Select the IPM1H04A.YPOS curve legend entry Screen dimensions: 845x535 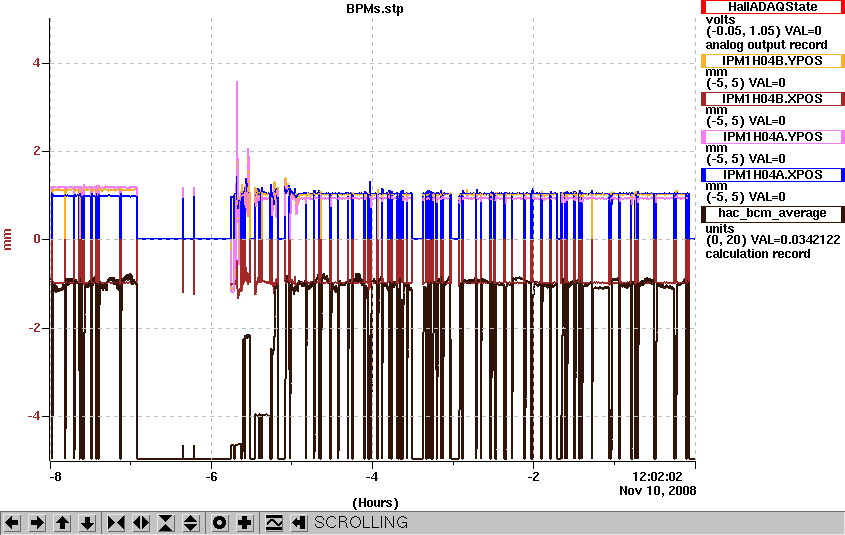772,137
